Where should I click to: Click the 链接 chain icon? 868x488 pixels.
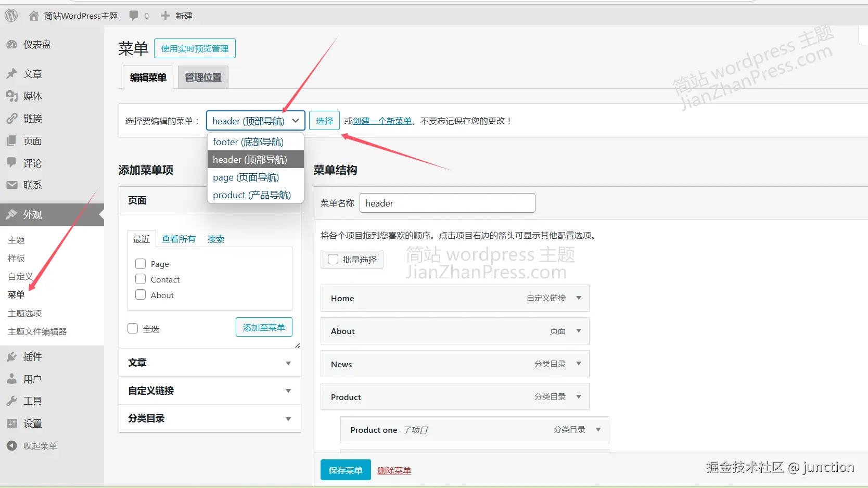12,119
